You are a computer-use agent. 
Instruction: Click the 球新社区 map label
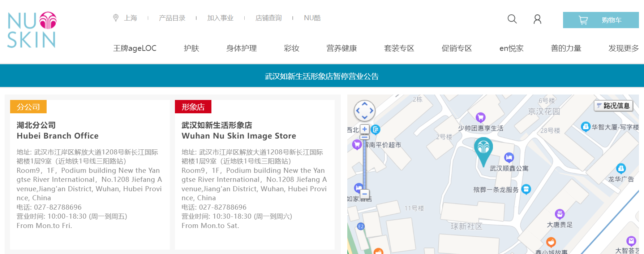click(x=466, y=226)
